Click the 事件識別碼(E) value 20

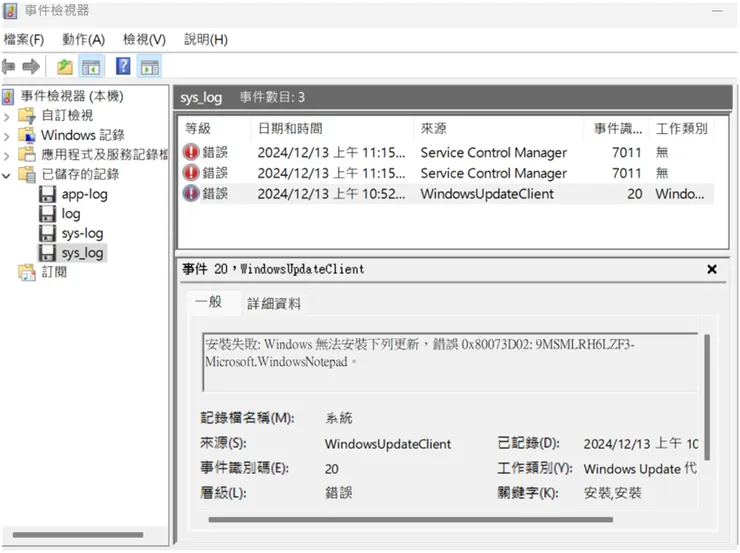click(331, 469)
